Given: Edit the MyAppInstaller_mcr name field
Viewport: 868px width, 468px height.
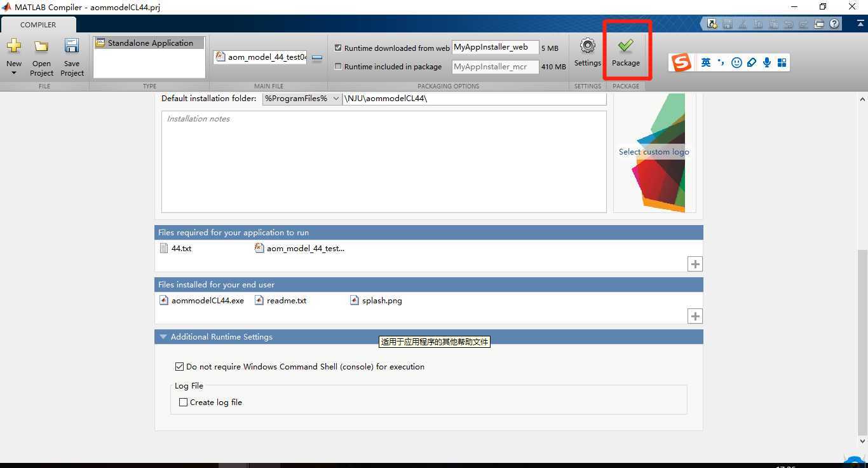Looking at the screenshot, I should point(495,66).
